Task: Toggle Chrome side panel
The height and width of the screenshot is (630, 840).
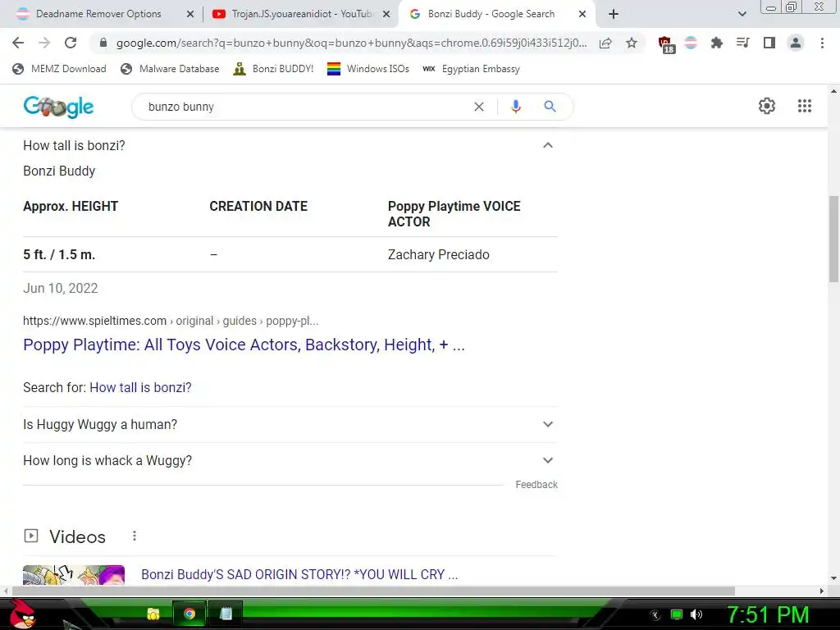Action: tap(769, 43)
